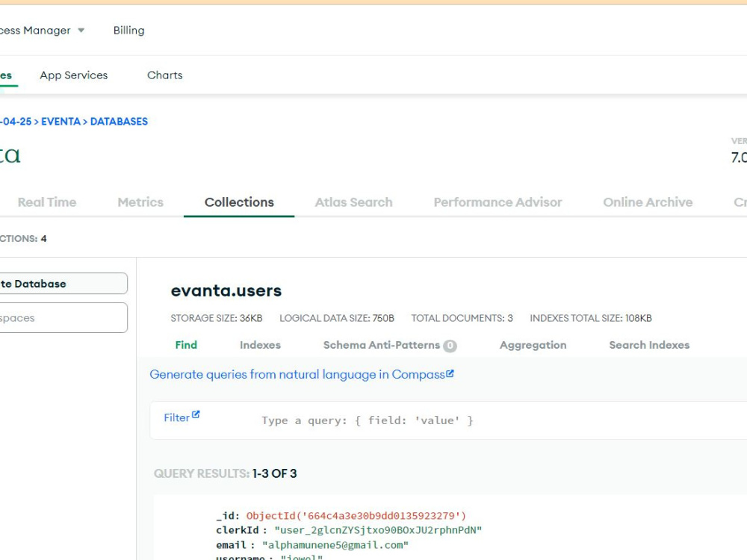The height and width of the screenshot is (560, 747).
Task: Open the Aggregation sub-tab
Action: [x=533, y=345]
